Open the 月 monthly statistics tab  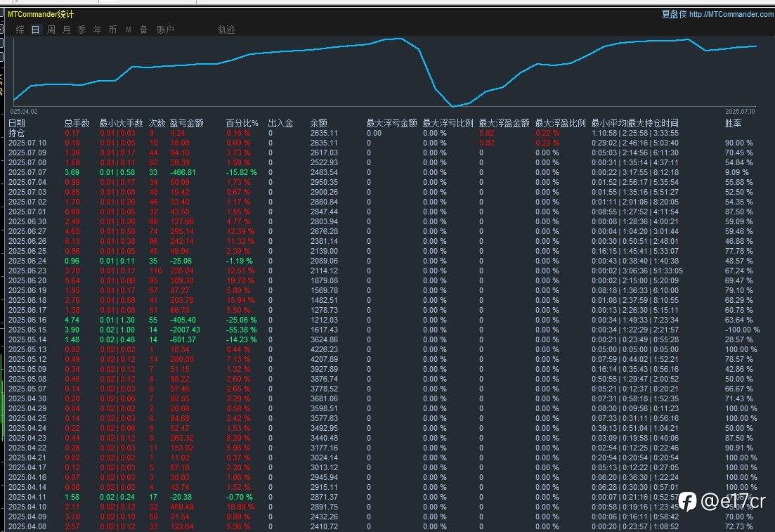pyautogui.click(x=67, y=30)
